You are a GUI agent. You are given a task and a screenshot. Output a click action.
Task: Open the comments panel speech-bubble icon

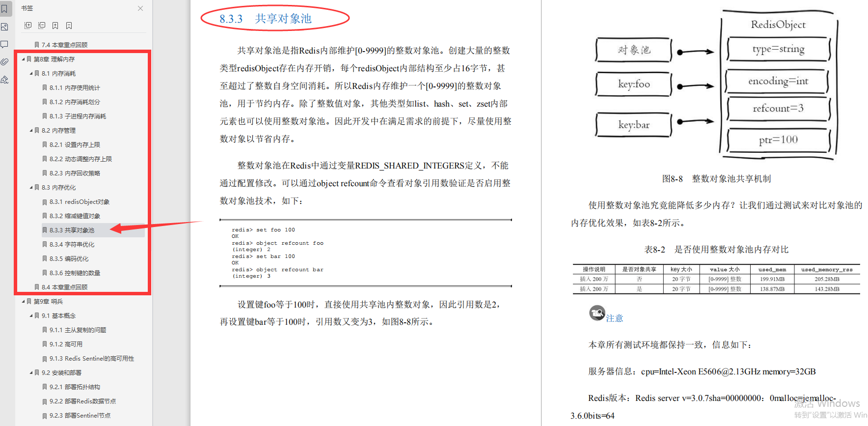click(4, 44)
